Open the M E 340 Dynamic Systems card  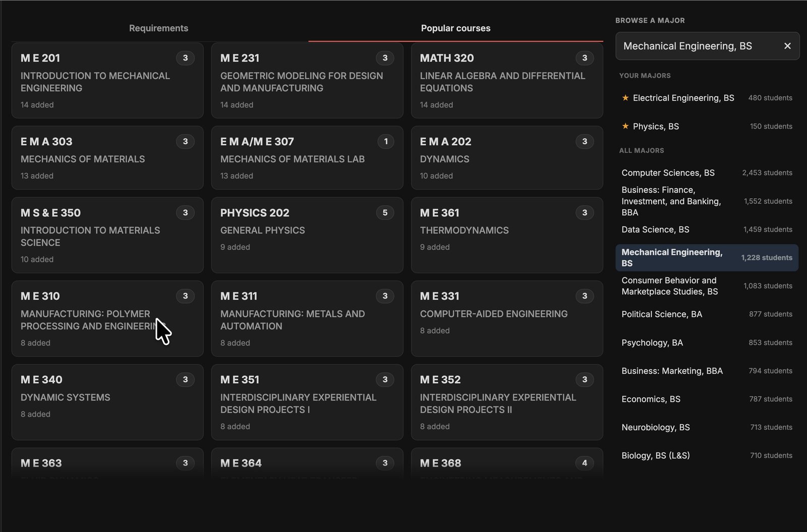coord(107,402)
